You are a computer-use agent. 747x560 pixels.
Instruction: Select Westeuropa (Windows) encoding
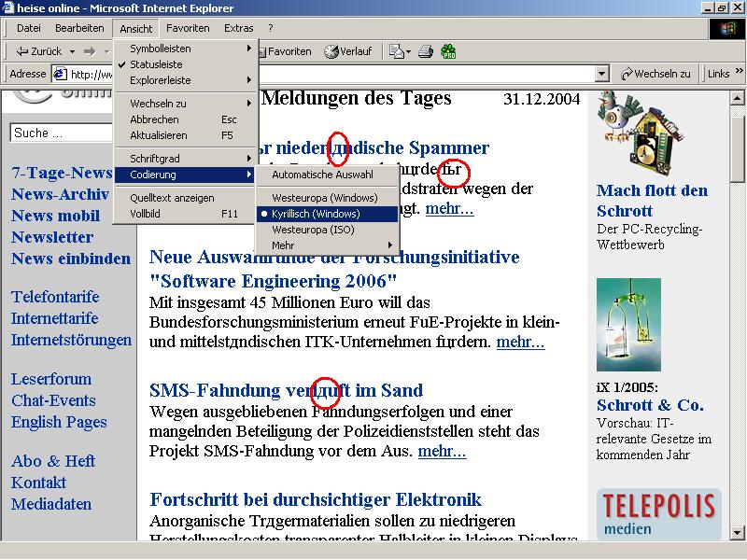(x=328, y=198)
